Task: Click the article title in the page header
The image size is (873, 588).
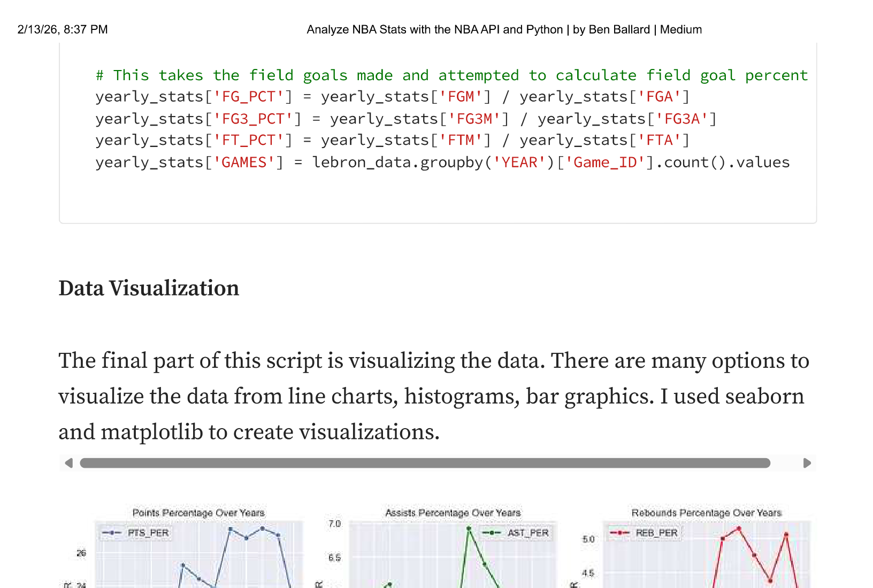Action: point(504,29)
